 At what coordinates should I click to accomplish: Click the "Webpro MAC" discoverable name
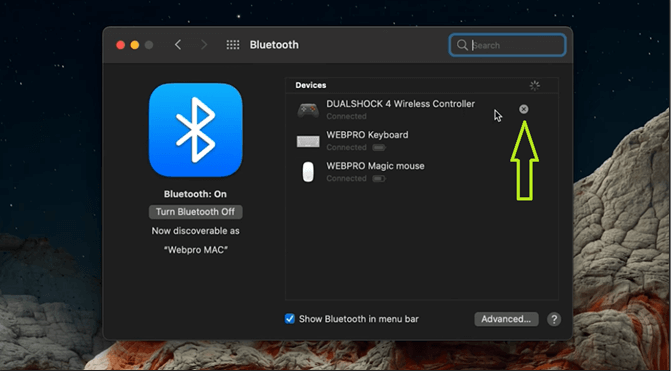[196, 250]
